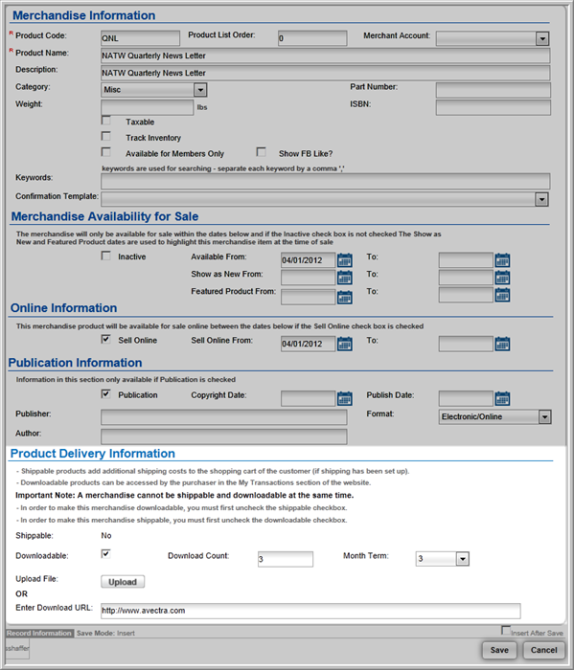The width and height of the screenshot is (574, 670).
Task: Click the ISBN input field
Action: [x=493, y=108]
